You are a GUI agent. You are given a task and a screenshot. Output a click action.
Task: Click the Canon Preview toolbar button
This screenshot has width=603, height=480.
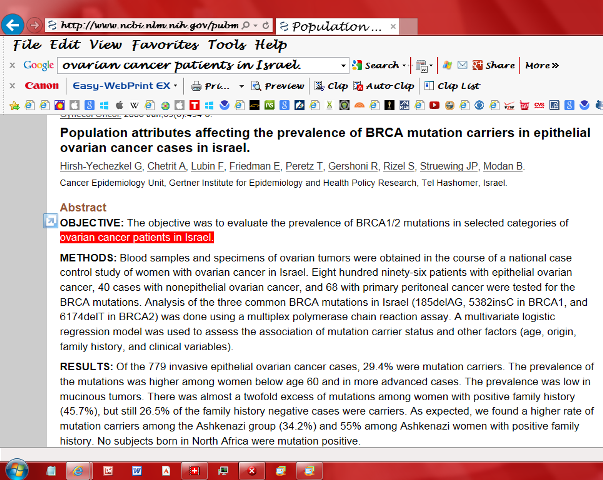point(278,86)
